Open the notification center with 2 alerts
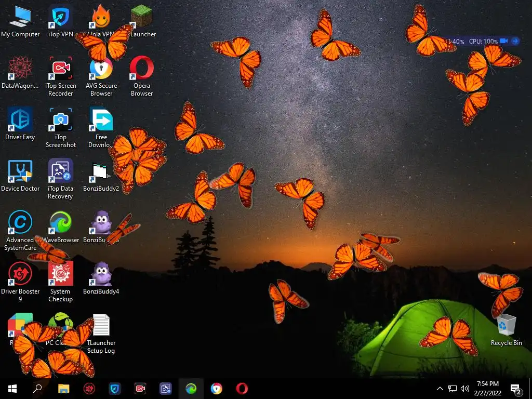 tap(516, 389)
